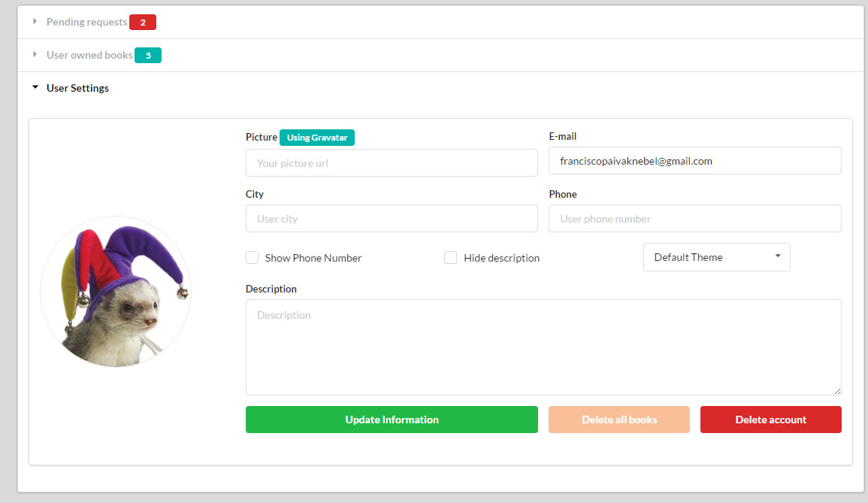Grab the description textarea resize handle
The width and height of the screenshot is (868, 503).
[837, 391]
